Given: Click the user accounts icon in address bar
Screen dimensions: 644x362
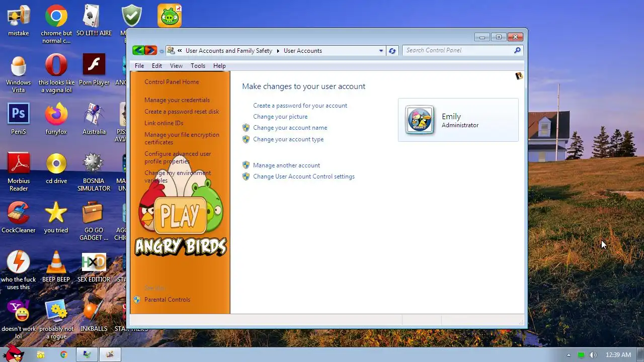Looking at the screenshot, I should point(171,50).
